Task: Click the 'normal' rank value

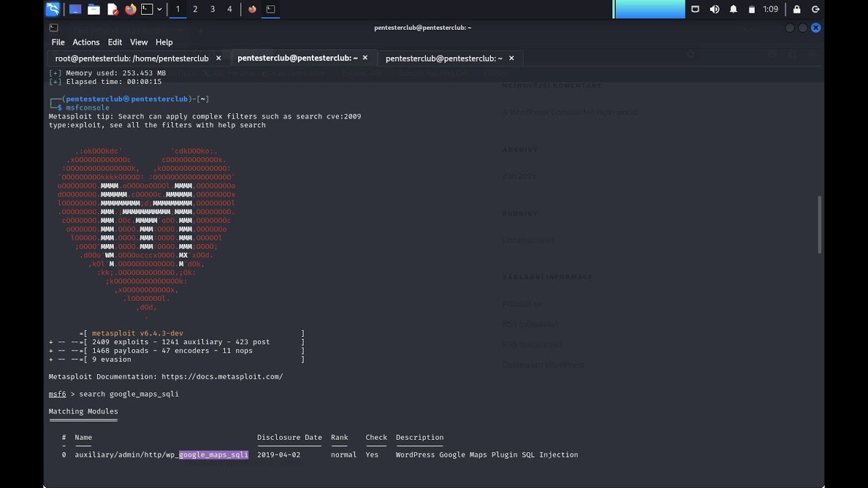Action: coord(344,455)
